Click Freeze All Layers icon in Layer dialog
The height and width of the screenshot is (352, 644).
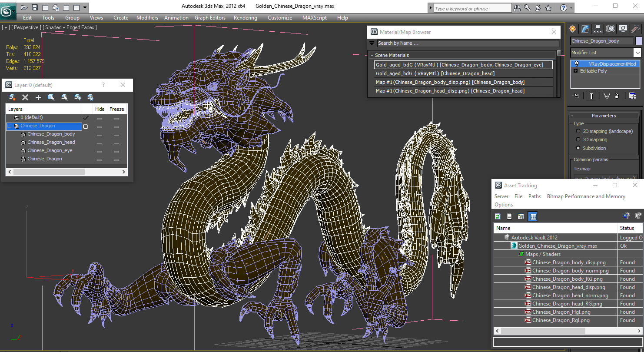(x=90, y=97)
